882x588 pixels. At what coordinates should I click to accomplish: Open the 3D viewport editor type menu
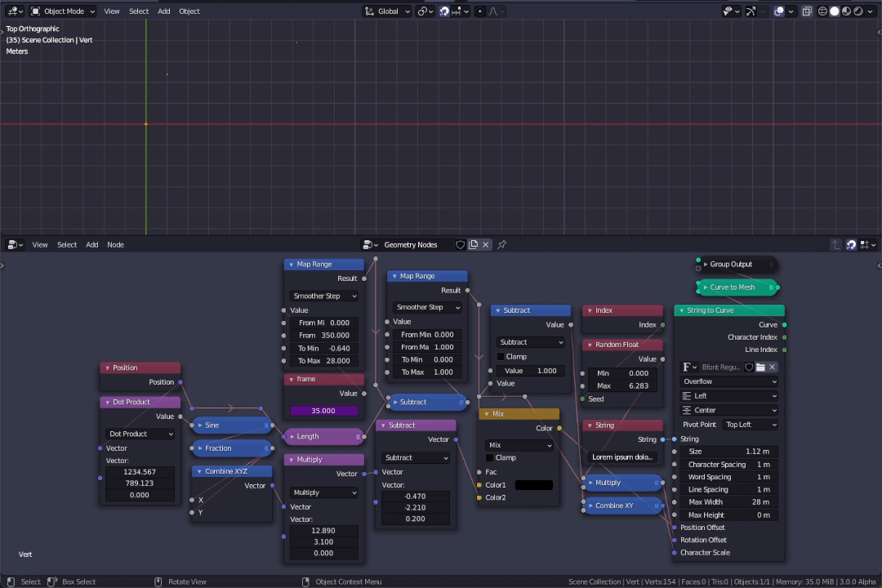[14, 11]
